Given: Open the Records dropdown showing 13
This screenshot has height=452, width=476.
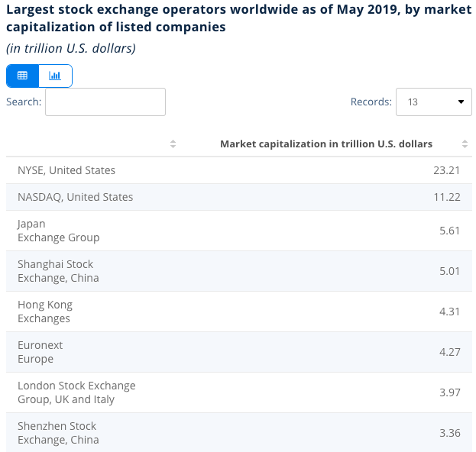Looking at the screenshot, I should [x=434, y=102].
